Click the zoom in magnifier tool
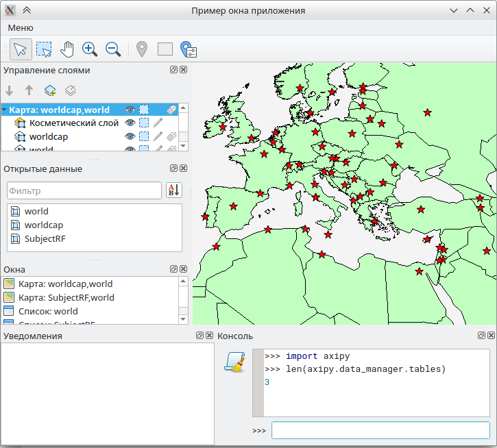Image resolution: width=497 pixels, height=448 pixels. (x=90, y=49)
